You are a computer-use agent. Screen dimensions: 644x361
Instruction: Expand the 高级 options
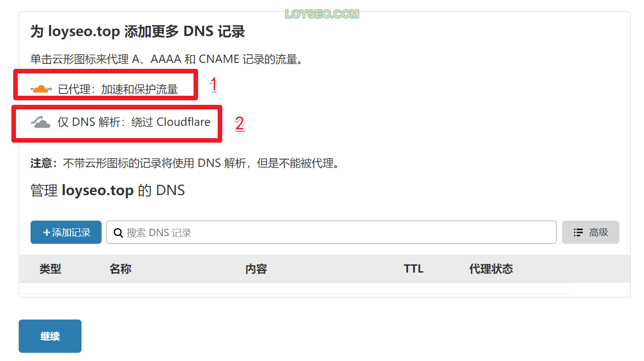coord(591,232)
